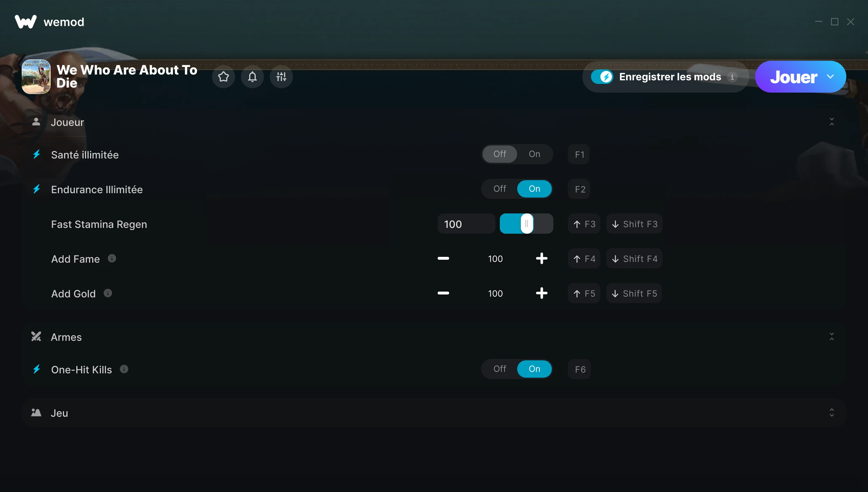
Task: Click the minus icon for Add Fame
Action: pyautogui.click(x=443, y=258)
